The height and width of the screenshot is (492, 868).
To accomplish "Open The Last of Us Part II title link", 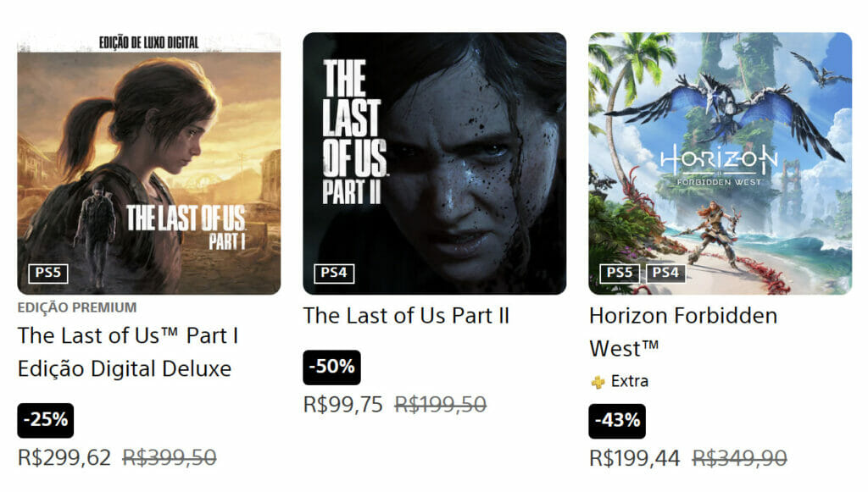I will coord(406,316).
